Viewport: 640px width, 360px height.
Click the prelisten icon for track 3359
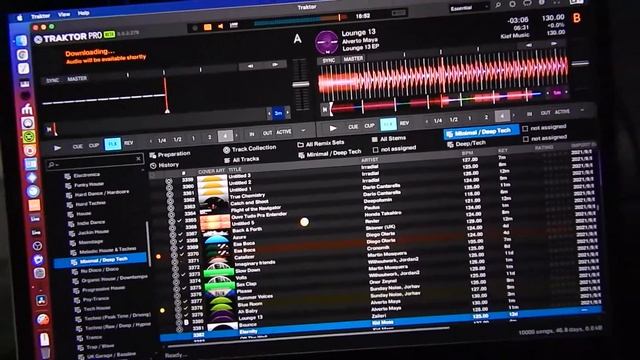pos(169,181)
